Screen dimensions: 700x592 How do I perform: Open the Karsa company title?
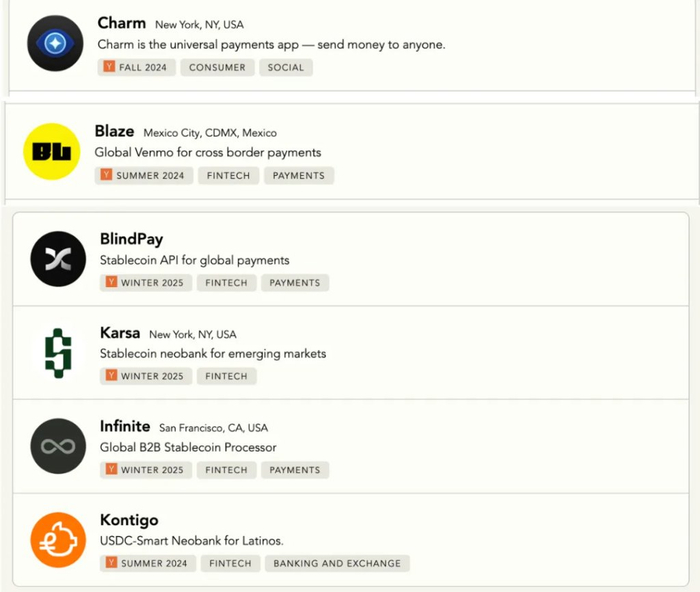[120, 333]
